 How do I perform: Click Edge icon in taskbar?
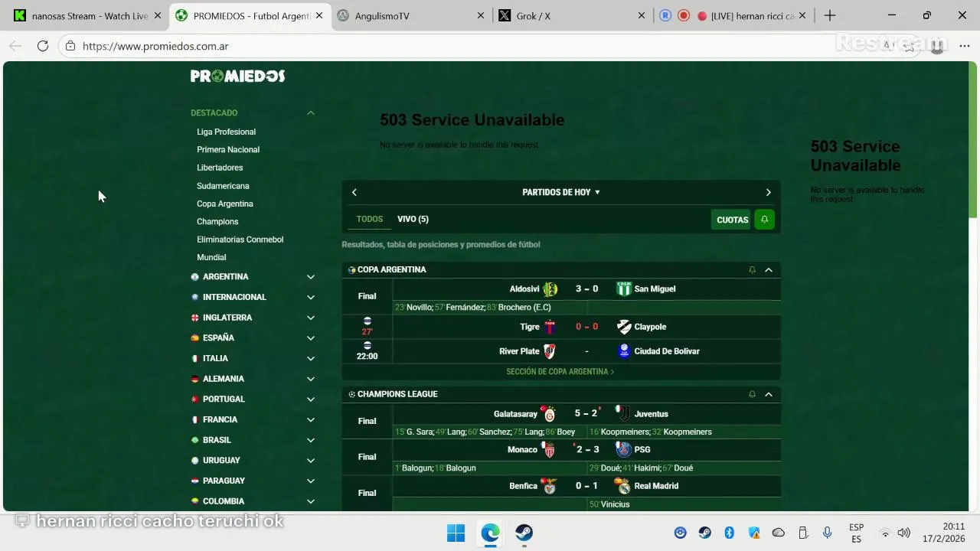[x=490, y=533]
